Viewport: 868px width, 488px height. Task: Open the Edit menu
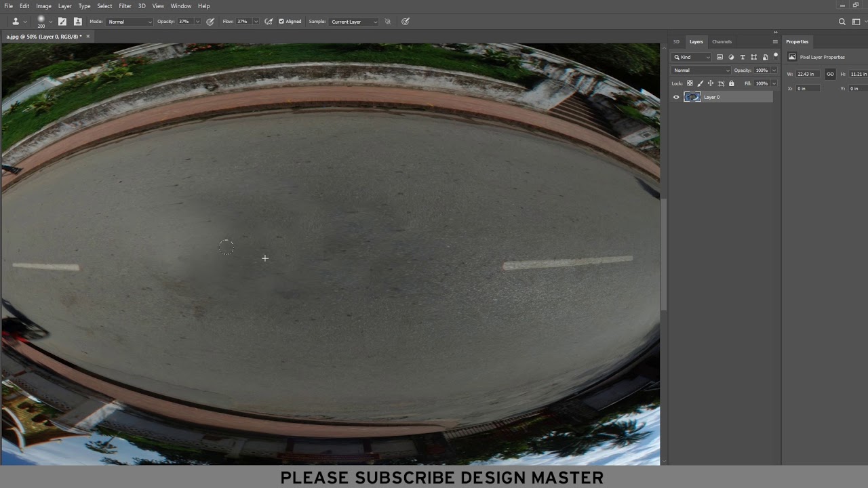point(24,6)
